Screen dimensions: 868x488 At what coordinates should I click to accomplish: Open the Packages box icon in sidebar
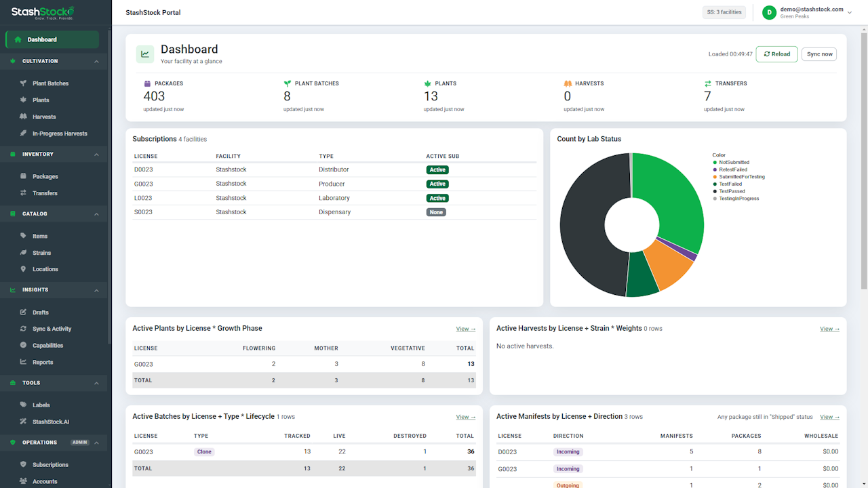click(24, 176)
